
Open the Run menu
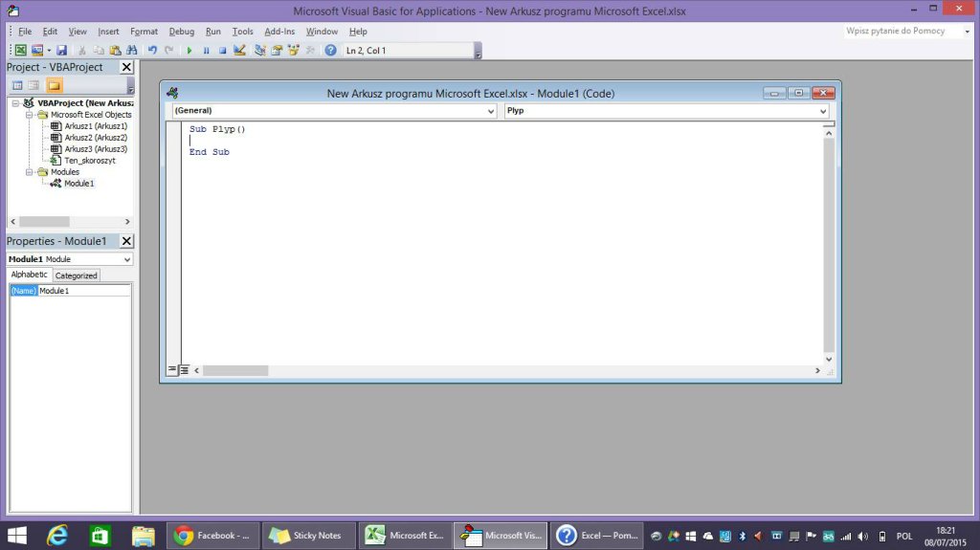click(213, 32)
